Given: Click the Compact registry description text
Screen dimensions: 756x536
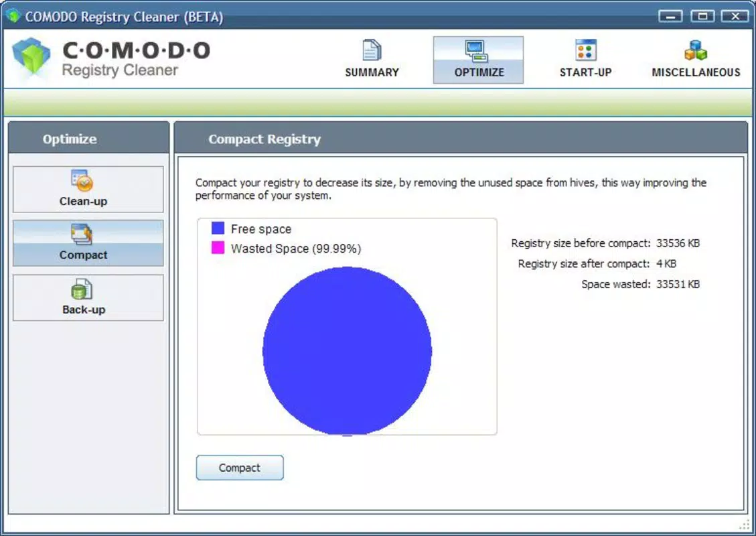Looking at the screenshot, I should click(451, 189).
